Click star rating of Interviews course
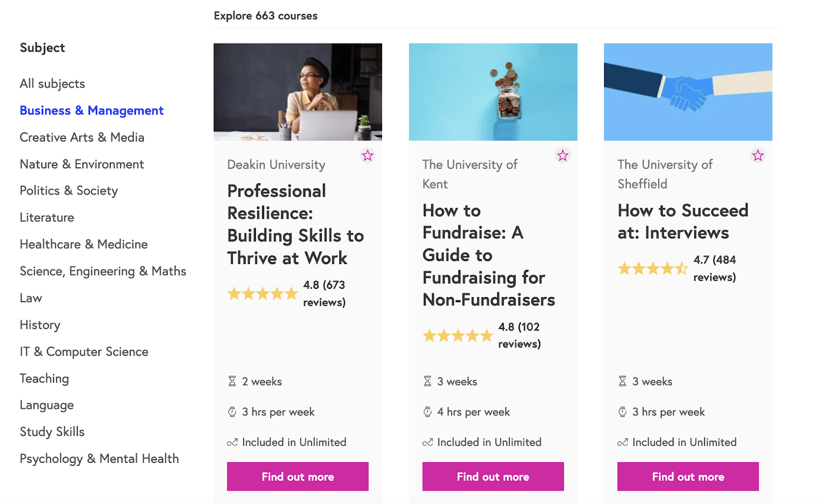 click(x=653, y=269)
